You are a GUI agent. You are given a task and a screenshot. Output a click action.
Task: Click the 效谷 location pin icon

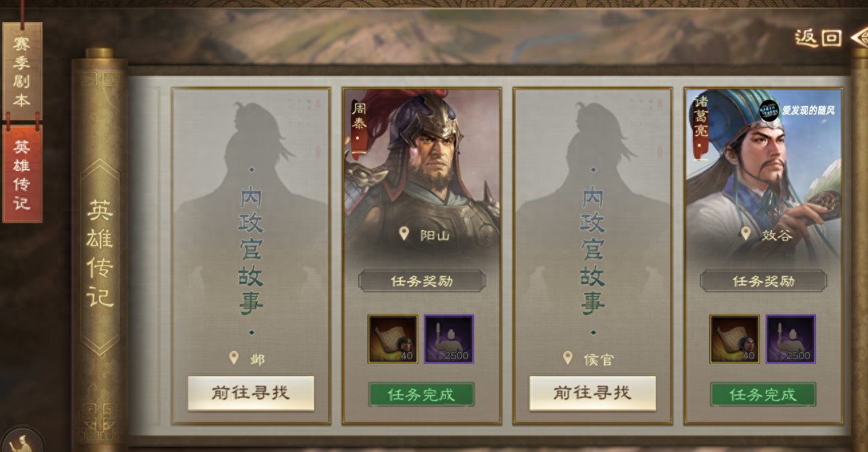click(745, 233)
